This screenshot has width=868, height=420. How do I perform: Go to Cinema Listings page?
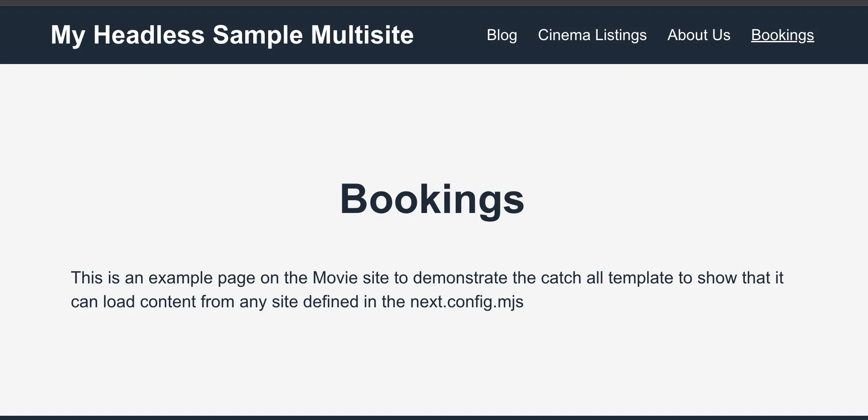point(592,35)
